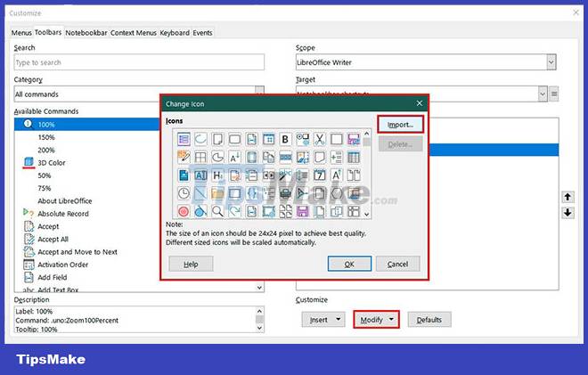Choose the H heading icon
The height and width of the screenshot is (375, 588).
coord(217,175)
